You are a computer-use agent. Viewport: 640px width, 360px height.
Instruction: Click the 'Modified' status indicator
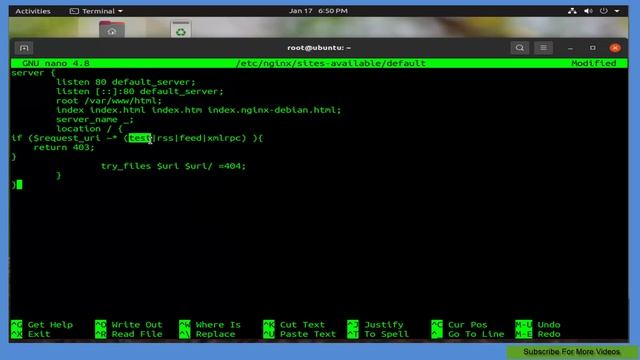[593, 63]
